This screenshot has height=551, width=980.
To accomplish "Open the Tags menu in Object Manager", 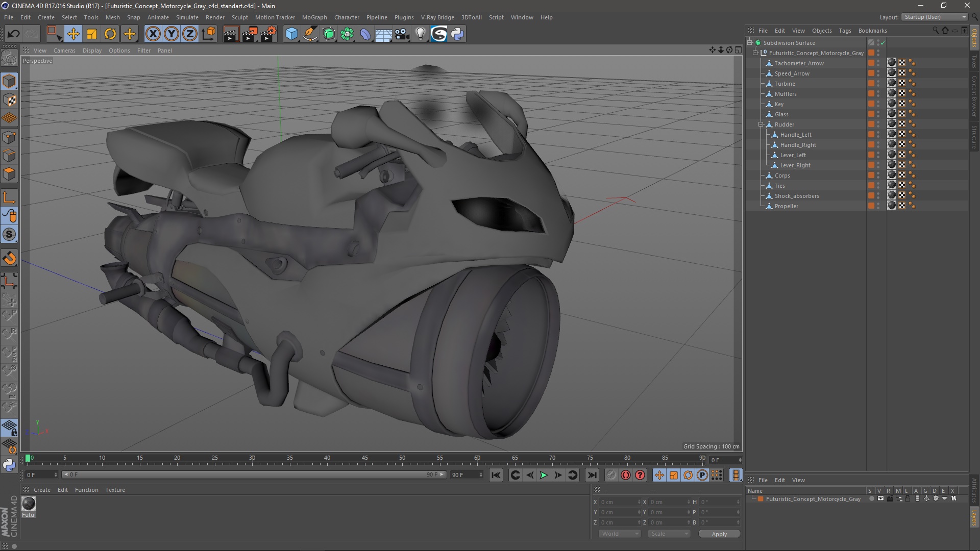I will 845,31.
